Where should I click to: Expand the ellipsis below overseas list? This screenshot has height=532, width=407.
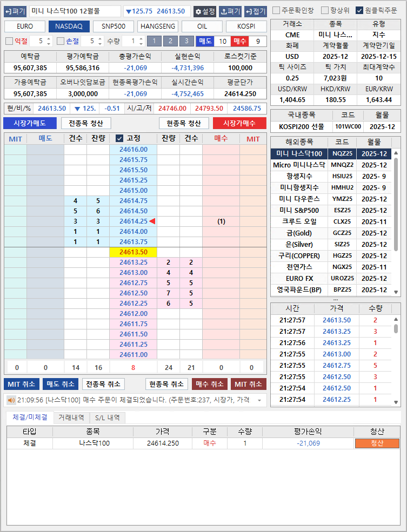(x=335, y=299)
